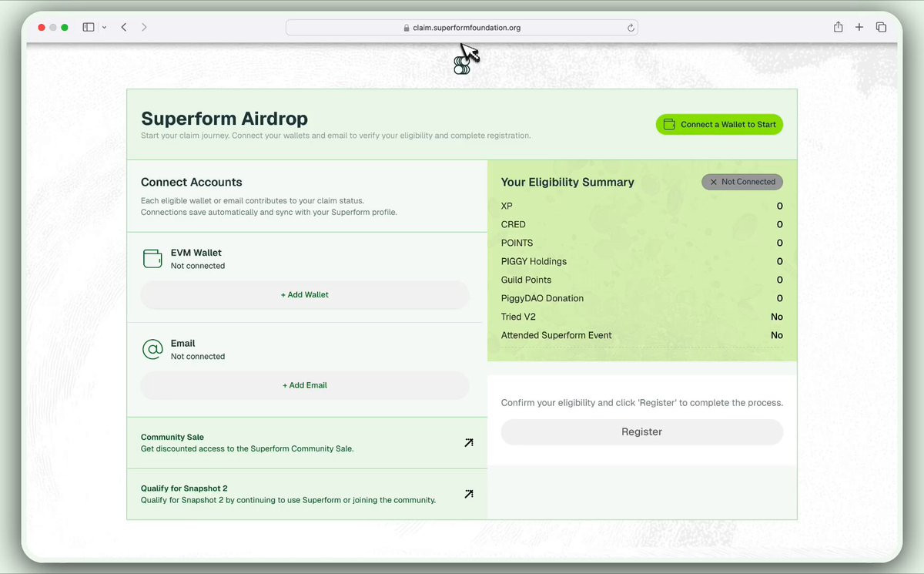Click the Tried V2 row label
Viewport: 924px width, 574px height.
[518, 317]
